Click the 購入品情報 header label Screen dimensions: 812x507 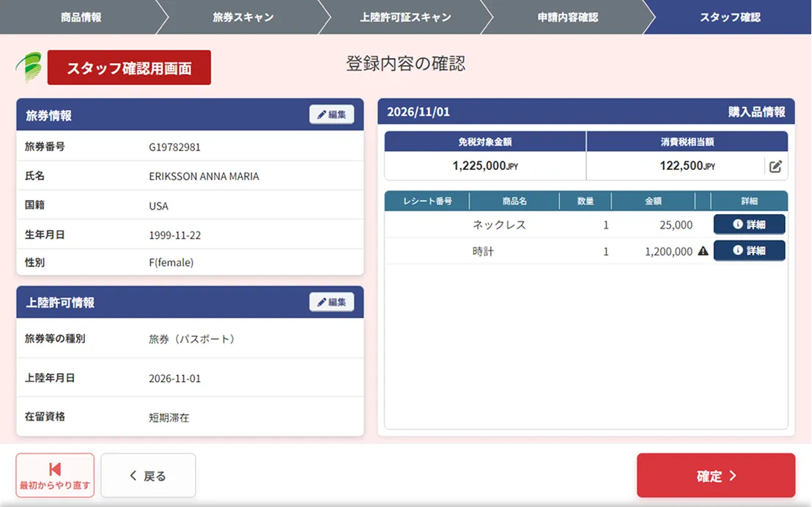756,112
